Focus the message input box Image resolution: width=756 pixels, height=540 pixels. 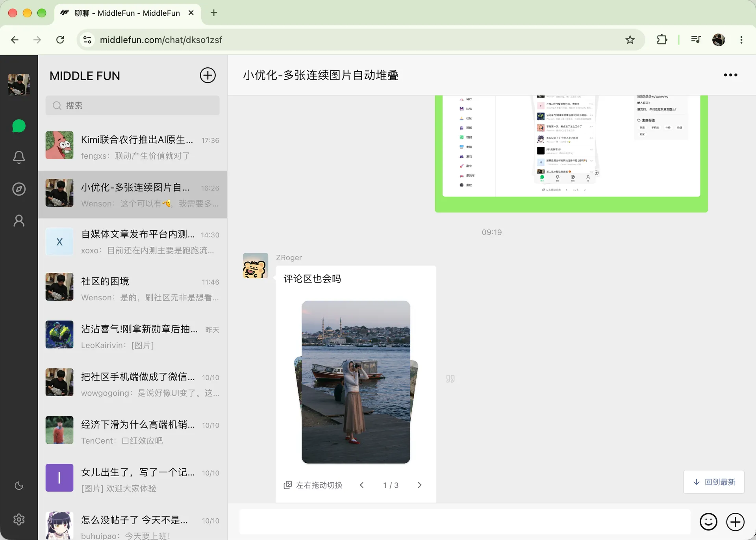click(x=465, y=522)
